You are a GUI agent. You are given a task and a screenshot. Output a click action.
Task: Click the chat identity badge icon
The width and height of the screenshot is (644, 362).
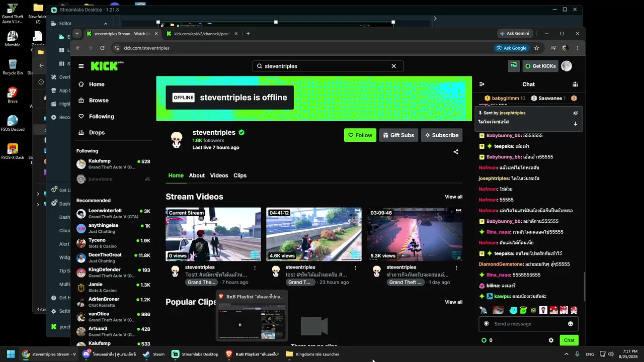point(487,324)
